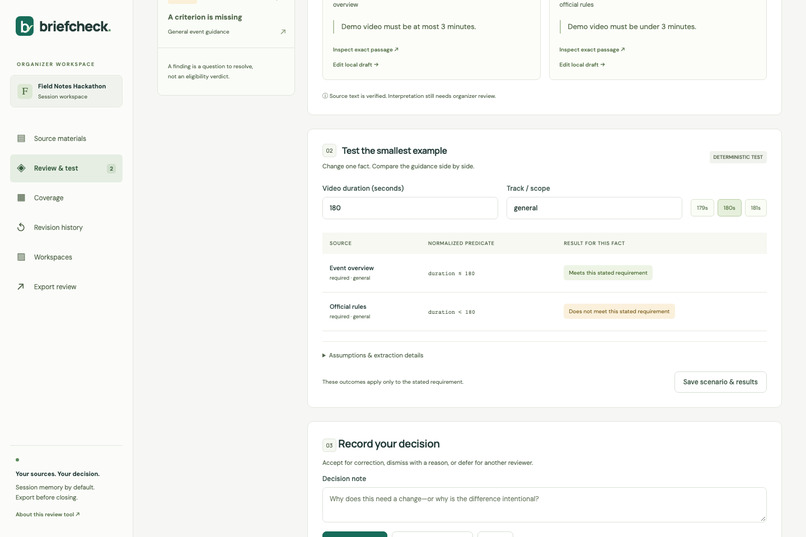
Task: Go to Workspaces
Action: click(66, 257)
